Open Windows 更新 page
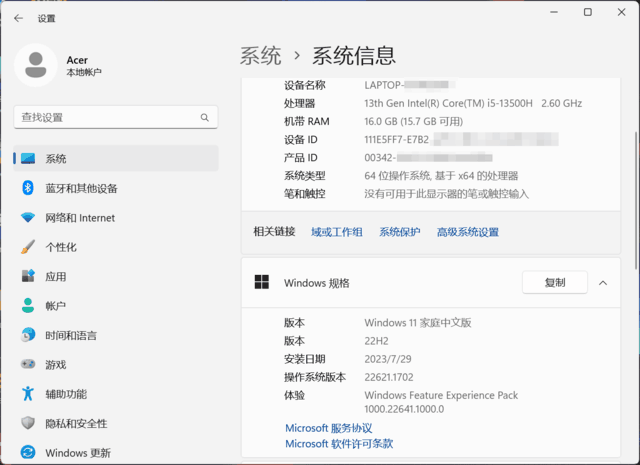This screenshot has width=640, height=465. click(116, 452)
